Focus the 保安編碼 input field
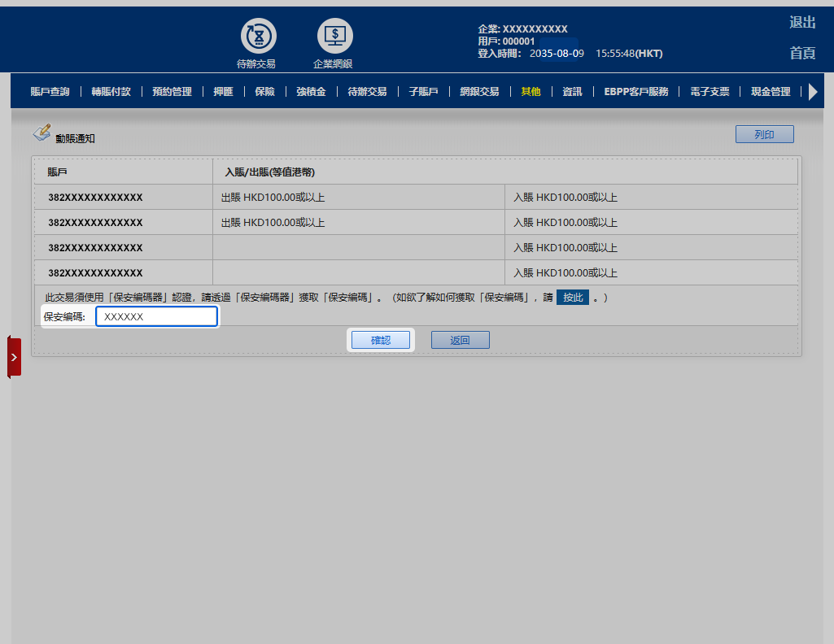The image size is (834, 644). click(156, 317)
